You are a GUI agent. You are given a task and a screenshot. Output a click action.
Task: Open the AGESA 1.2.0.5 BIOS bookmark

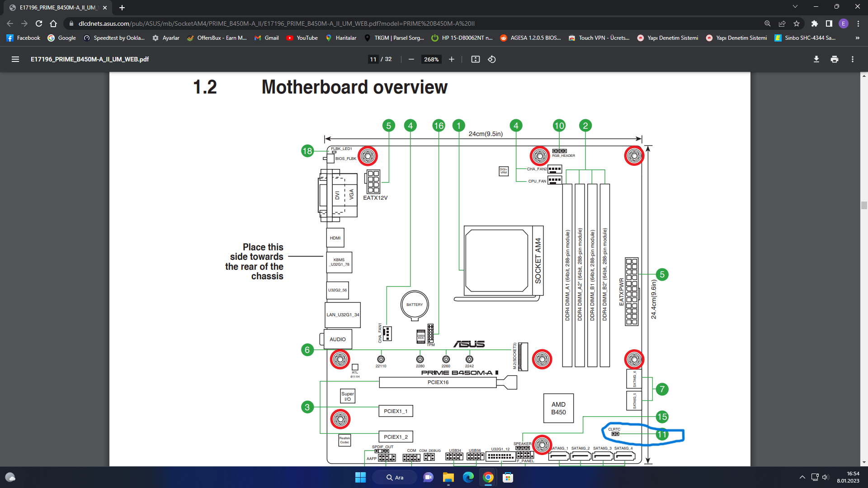pos(530,38)
